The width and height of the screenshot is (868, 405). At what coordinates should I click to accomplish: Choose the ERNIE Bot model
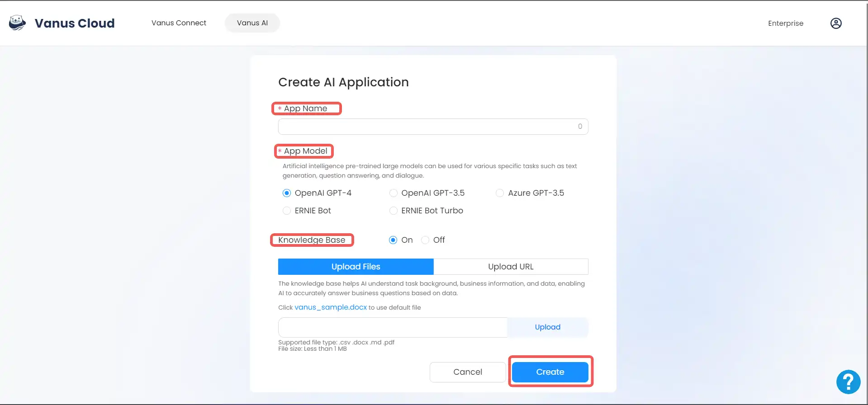coord(287,211)
